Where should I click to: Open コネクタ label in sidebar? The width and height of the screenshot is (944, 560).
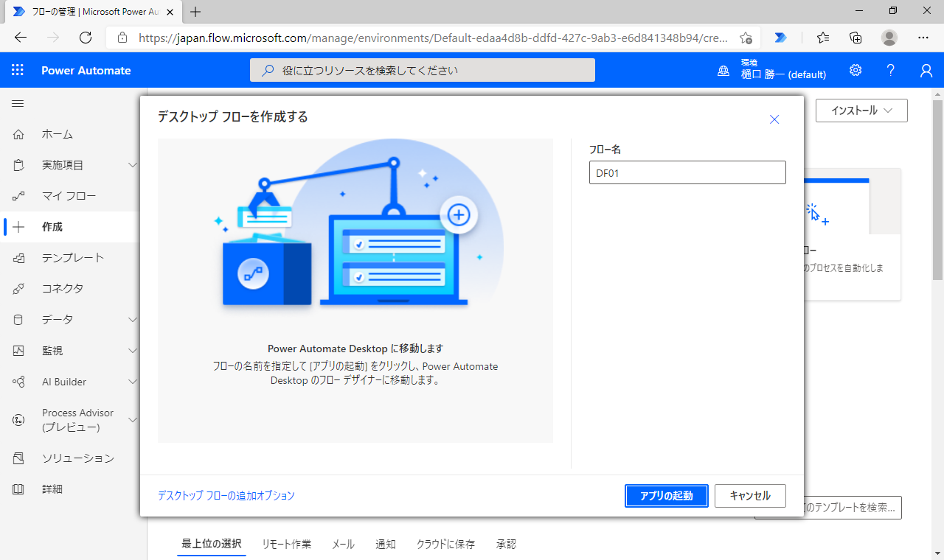pos(63,289)
